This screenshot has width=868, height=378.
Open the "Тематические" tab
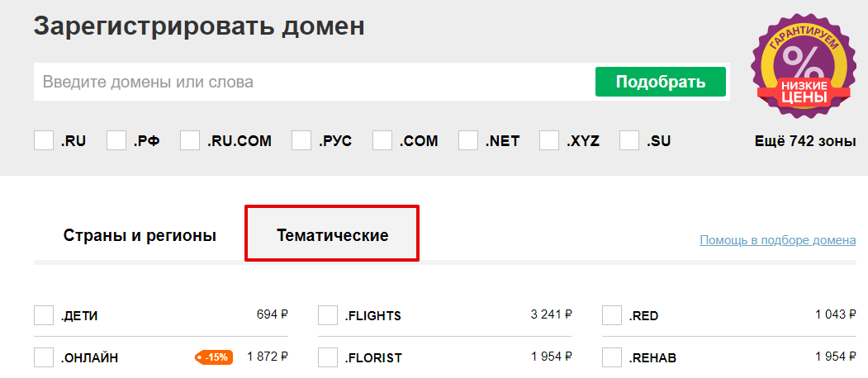pos(332,235)
